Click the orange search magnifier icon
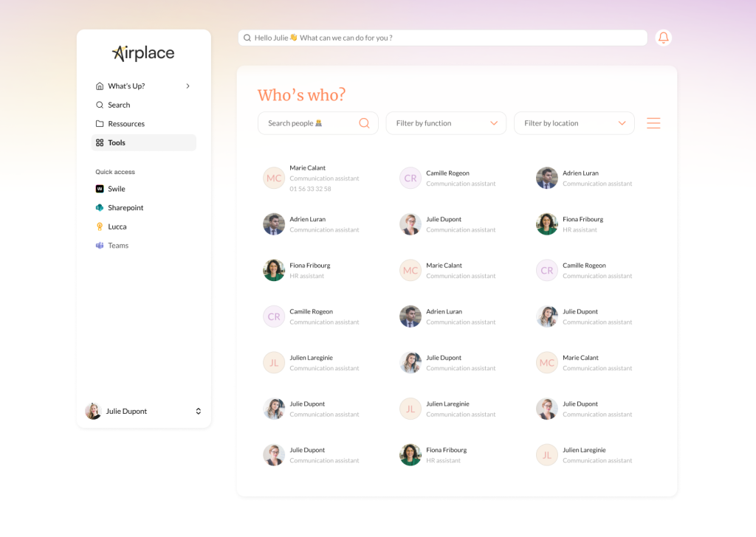This screenshot has height=537, width=756. 364,123
